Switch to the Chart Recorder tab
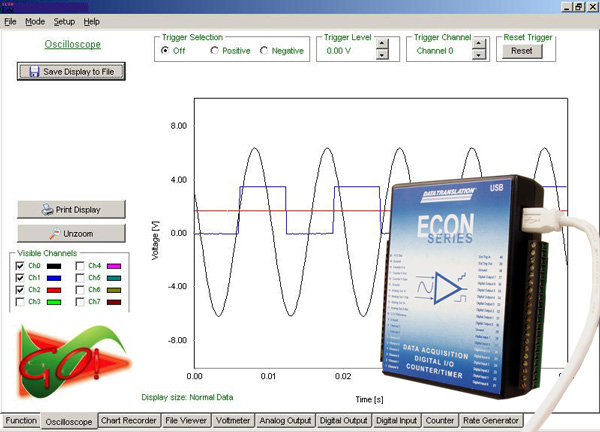This screenshot has width=600, height=432. (x=128, y=421)
